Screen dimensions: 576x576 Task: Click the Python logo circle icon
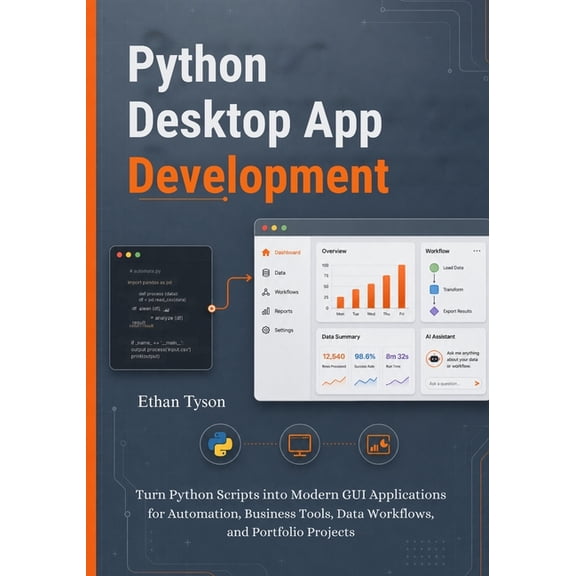(x=220, y=444)
